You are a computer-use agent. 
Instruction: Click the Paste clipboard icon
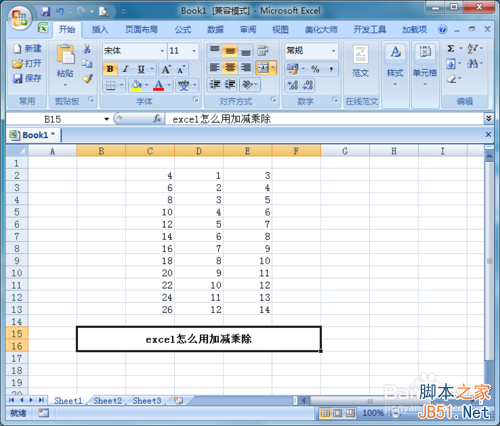[65, 54]
